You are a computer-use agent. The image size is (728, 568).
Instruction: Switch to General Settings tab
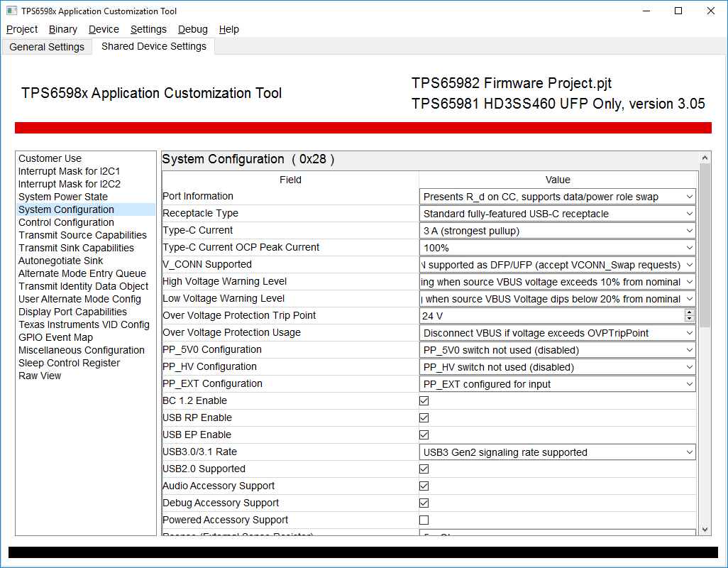click(47, 47)
